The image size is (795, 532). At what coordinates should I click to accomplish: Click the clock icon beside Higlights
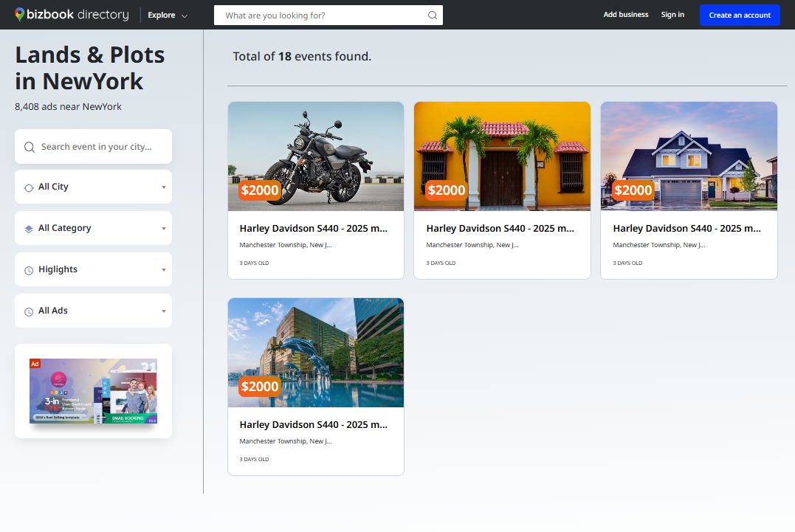pos(28,269)
